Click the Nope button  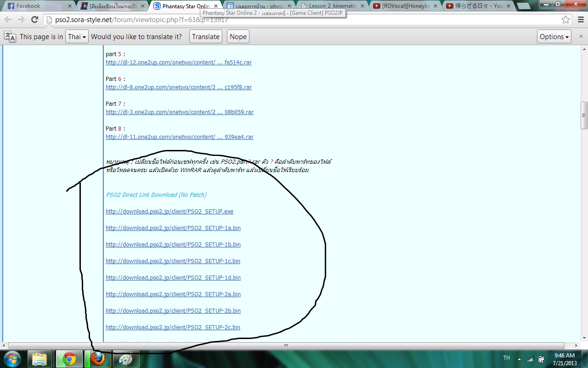click(238, 37)
